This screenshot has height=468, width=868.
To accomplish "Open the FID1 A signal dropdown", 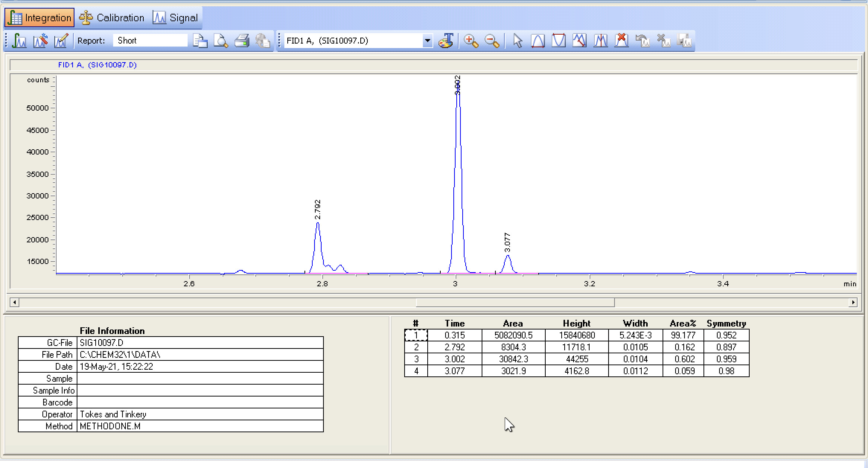I will tap(428, 41).
